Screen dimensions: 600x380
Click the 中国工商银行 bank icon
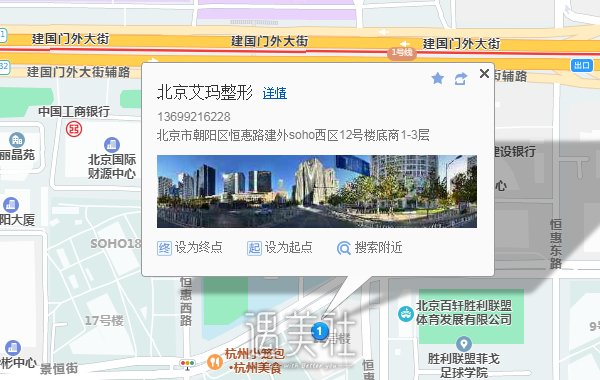point(74,129)
